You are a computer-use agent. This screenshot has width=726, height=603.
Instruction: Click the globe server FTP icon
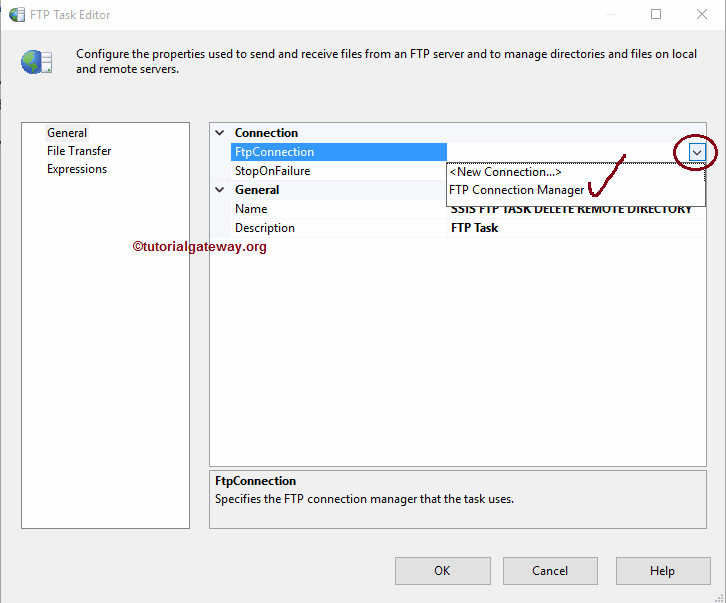coord(36,62)
